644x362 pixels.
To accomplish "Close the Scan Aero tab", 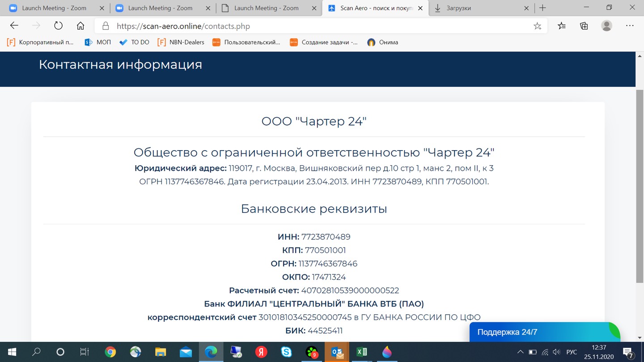I will (420, 8).
